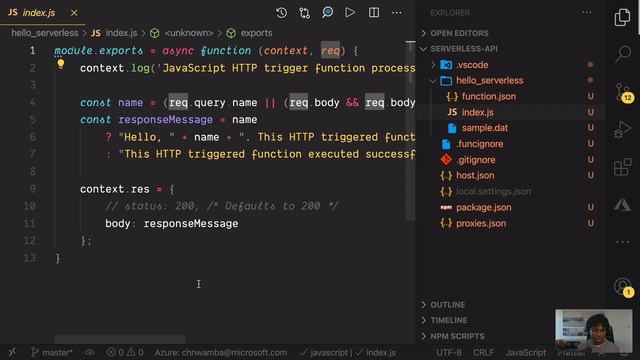Viewport: 640px width, 360px height.
Task: Open sample.dat file
Action: [x=484, y=128]
